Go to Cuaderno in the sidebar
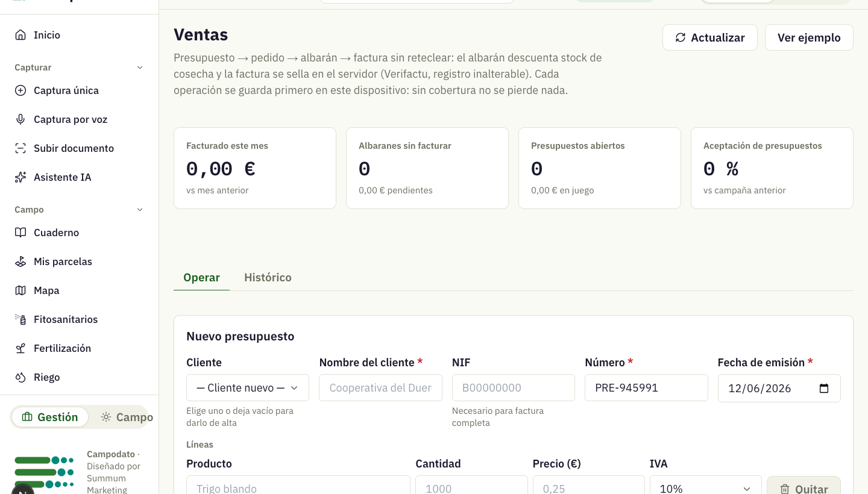868x494 pixels. (x=79, y=233)
